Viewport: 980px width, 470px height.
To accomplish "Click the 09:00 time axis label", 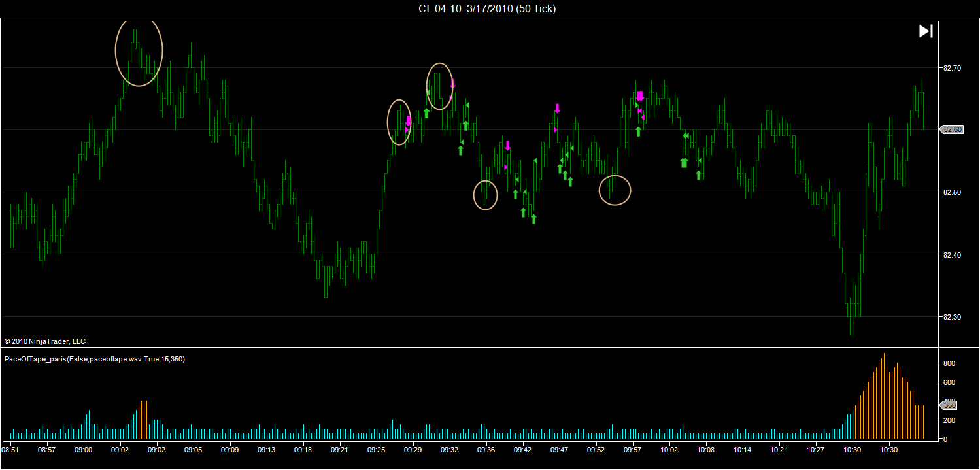I will [84, 450].
